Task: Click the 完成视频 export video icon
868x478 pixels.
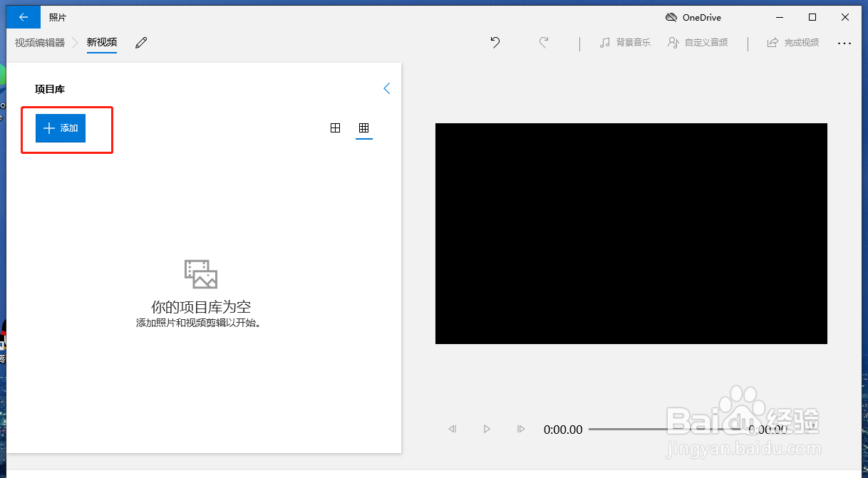Action: point(792,42)
